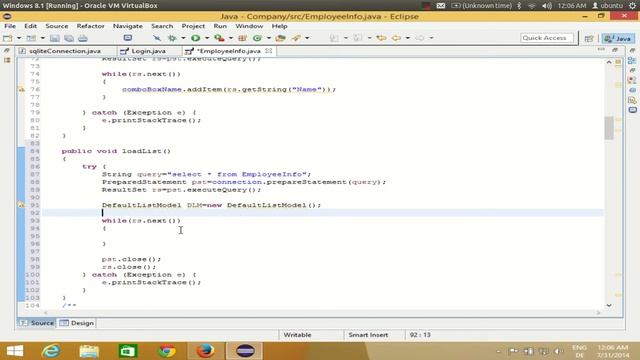Click the warning marker on line 76

21,89
